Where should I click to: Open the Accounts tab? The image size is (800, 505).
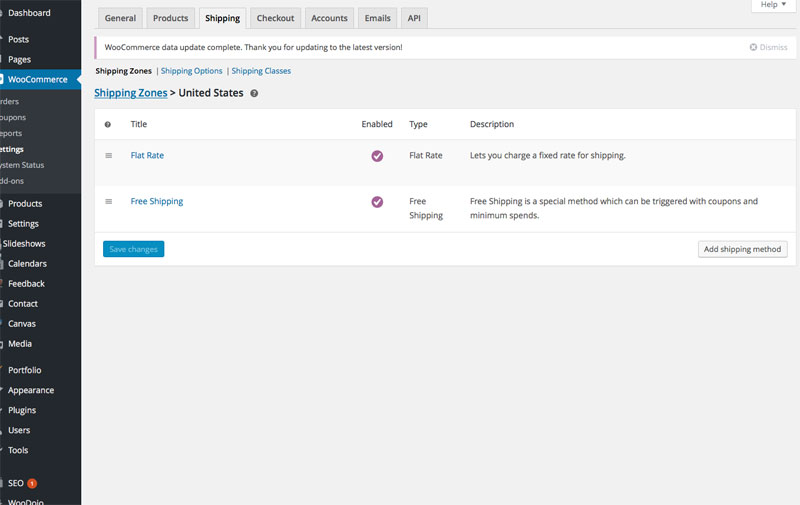click(329, 18)
